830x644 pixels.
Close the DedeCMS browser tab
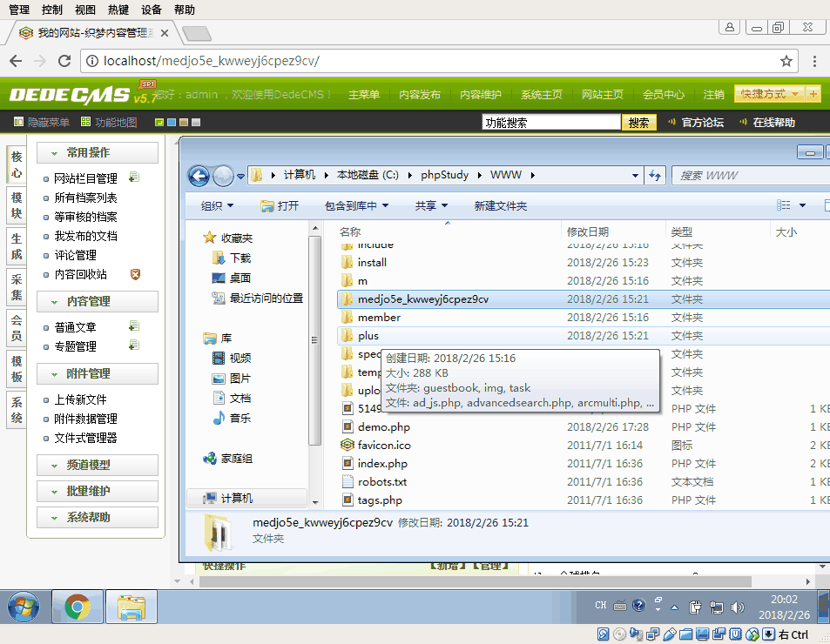[x=165, y=33]
